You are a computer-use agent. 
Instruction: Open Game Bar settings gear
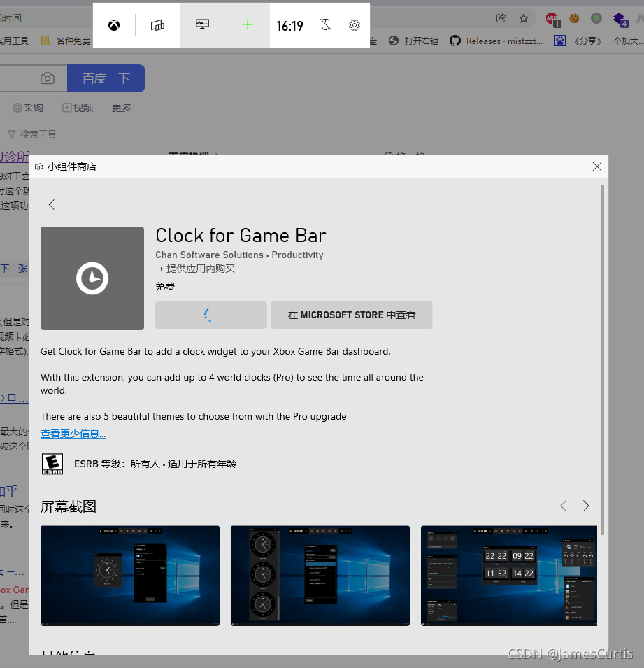coord(355,26)
